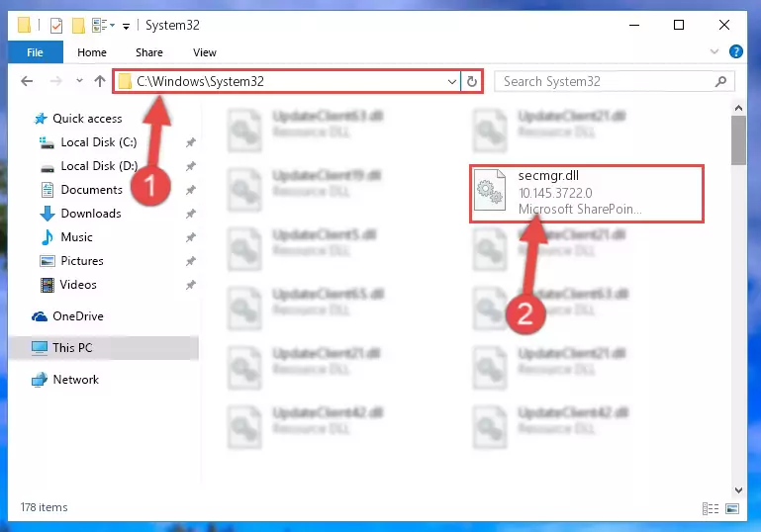Refresh the System32 folder
This screenshot has width=761, height=532.
472,81
